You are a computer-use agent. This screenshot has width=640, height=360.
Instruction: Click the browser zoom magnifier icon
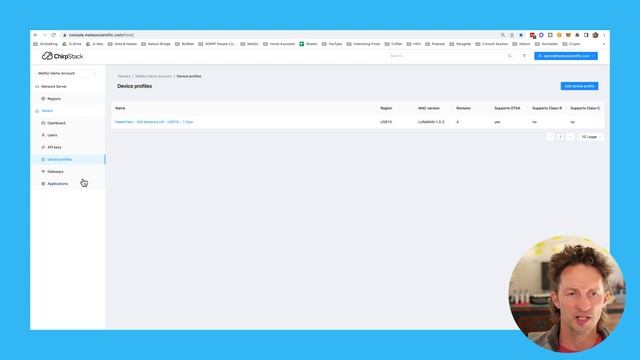tap(503, 35)
